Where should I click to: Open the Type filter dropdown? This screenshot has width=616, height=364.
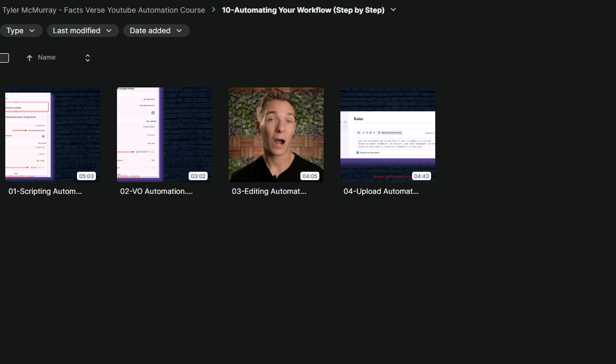[21, 31]
